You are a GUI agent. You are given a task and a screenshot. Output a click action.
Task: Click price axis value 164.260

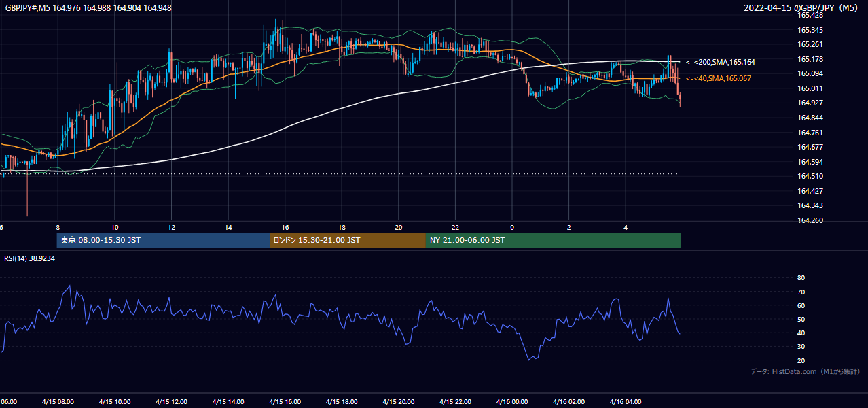[810, 220]
